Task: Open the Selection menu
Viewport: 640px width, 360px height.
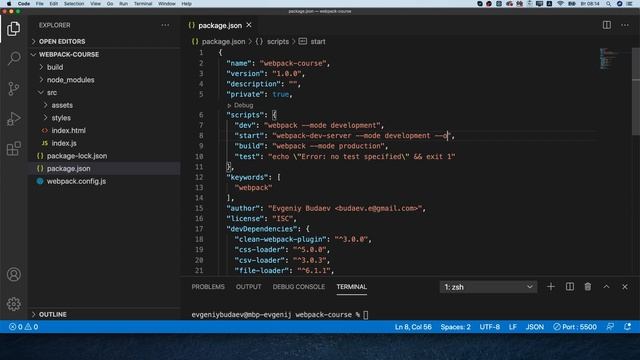Action: pos(74,4)
